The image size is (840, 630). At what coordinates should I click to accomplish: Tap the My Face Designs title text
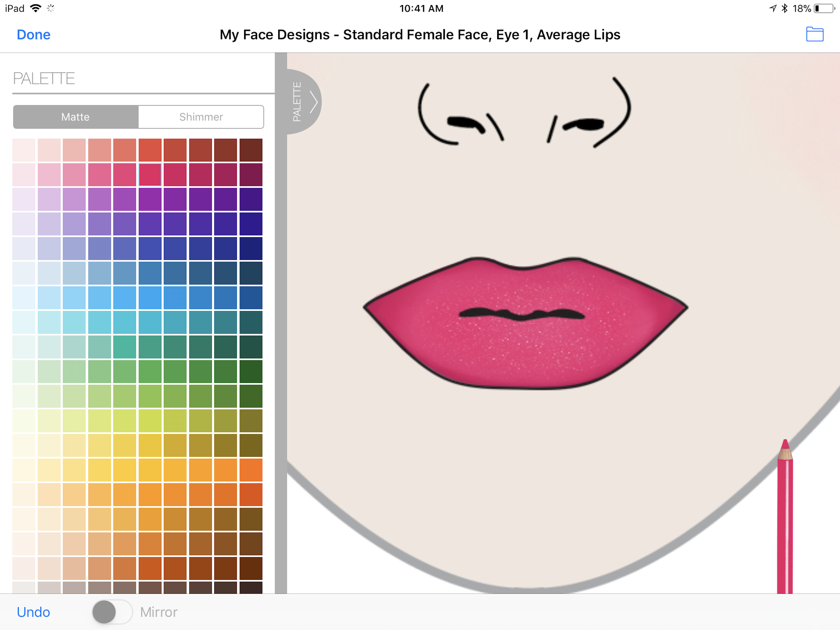click(420, 34)
